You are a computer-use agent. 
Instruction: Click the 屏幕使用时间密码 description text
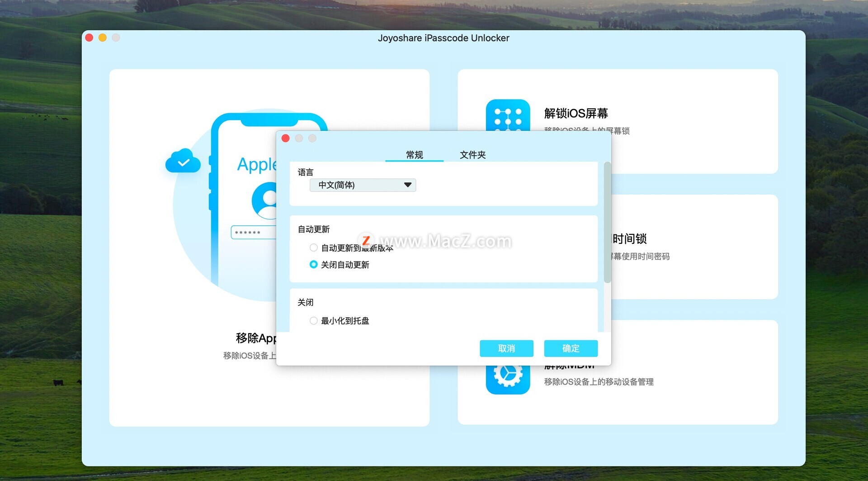640,257
